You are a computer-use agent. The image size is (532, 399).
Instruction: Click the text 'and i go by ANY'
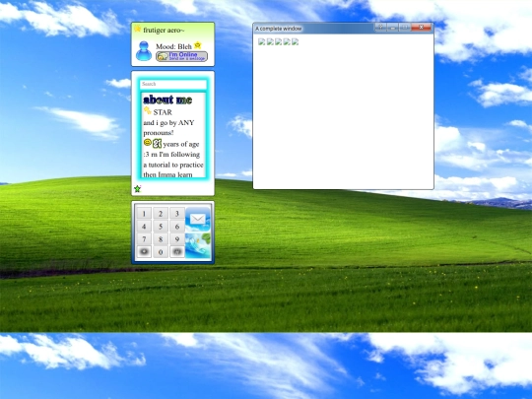point(168,122)
